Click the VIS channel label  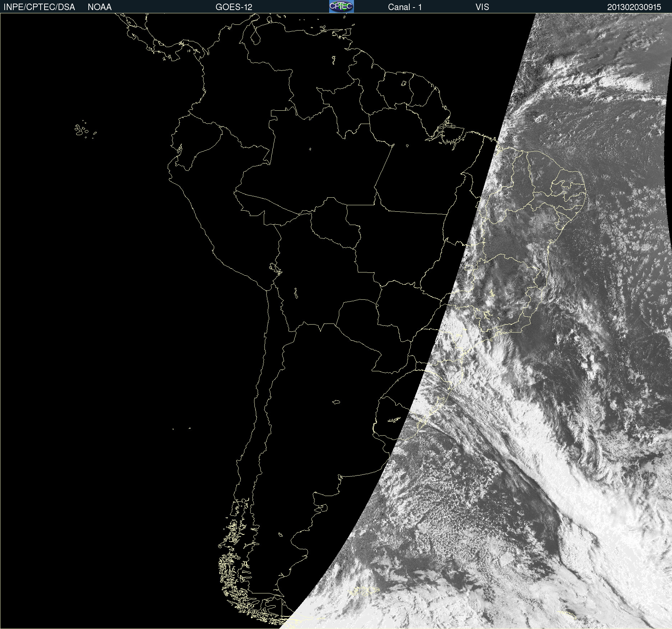click(482, 7)
